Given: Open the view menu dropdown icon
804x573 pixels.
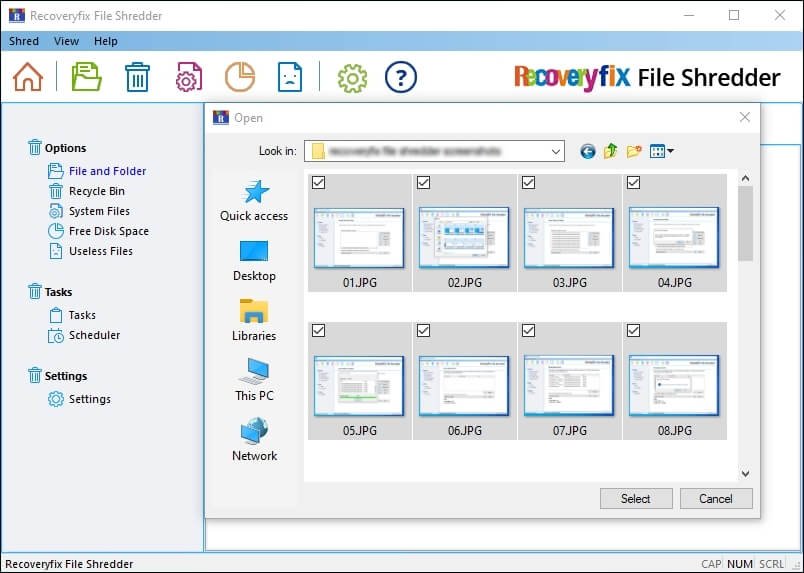Looking at the screenshot, I should pyautogui.click(x=661, y=151).
